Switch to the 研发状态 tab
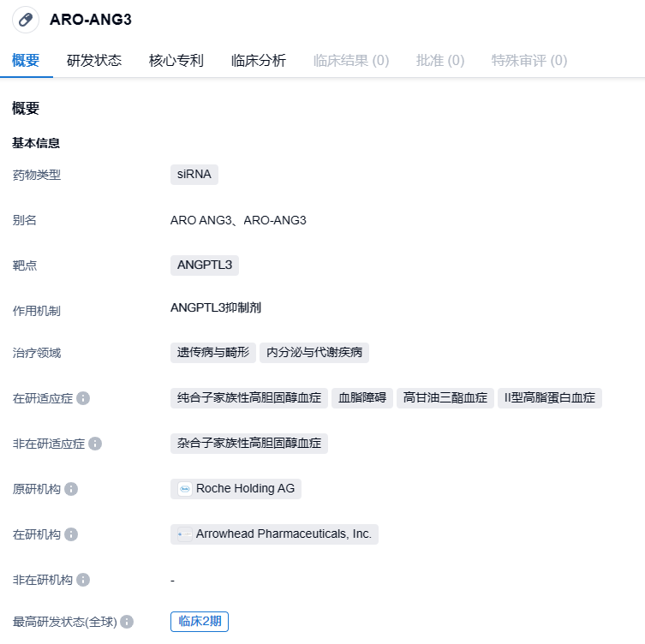This screenshot has width=645, height=644. [94, 61]
